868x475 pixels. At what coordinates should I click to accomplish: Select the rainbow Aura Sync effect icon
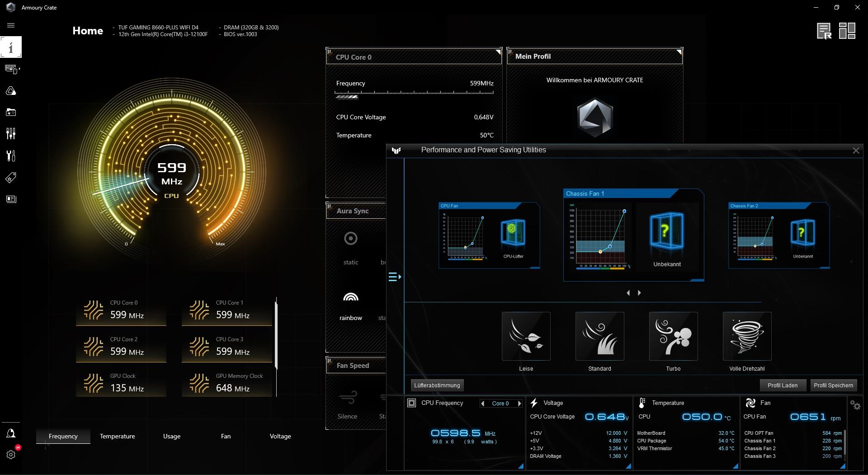pyautogui.click(x=351, y=297)
